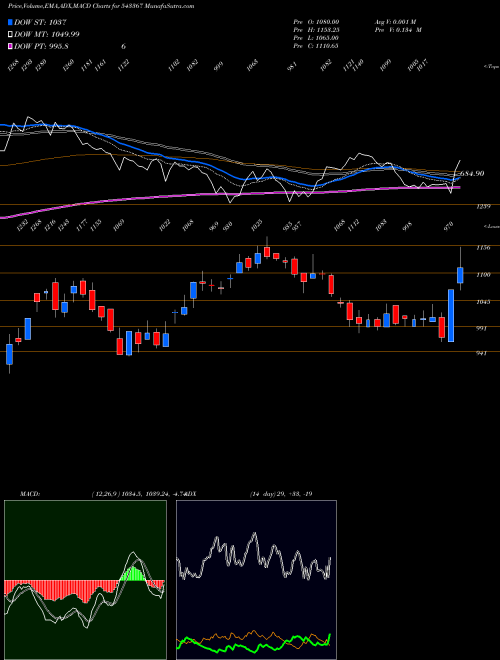Image resolution: width=500 pixels, height=660 pixels.
Task: Click the magenta DOW PT legend swatch
Action: [x=11, y=46]
